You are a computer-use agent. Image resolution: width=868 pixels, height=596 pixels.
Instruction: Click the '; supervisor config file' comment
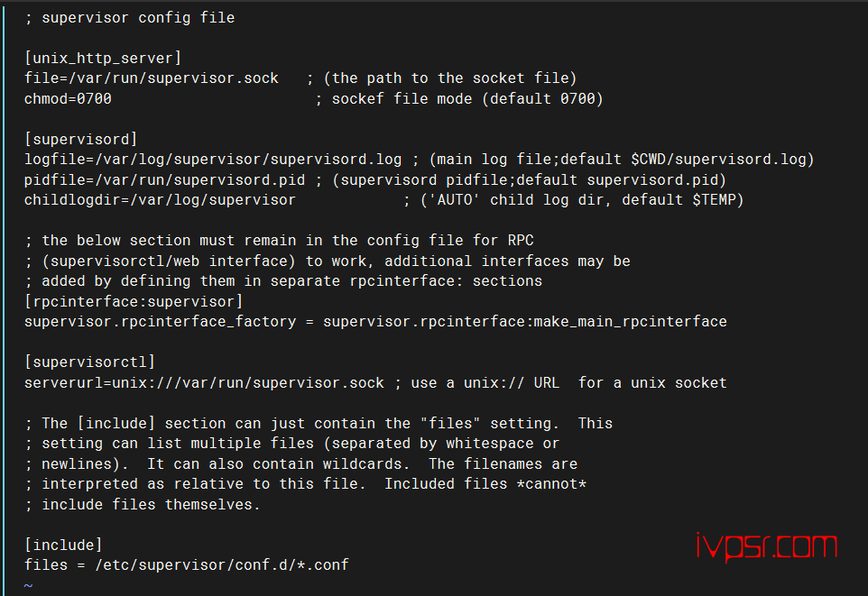[x=130, y=18]
